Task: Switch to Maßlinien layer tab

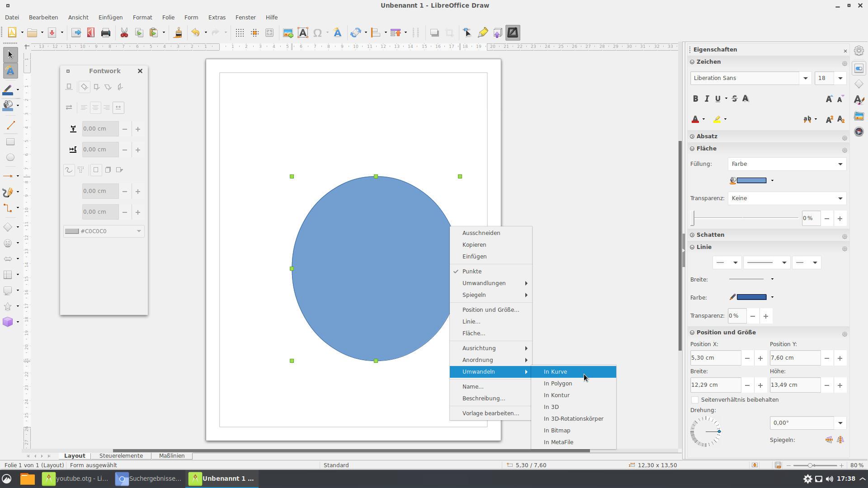Action: [x=171, y=456]
